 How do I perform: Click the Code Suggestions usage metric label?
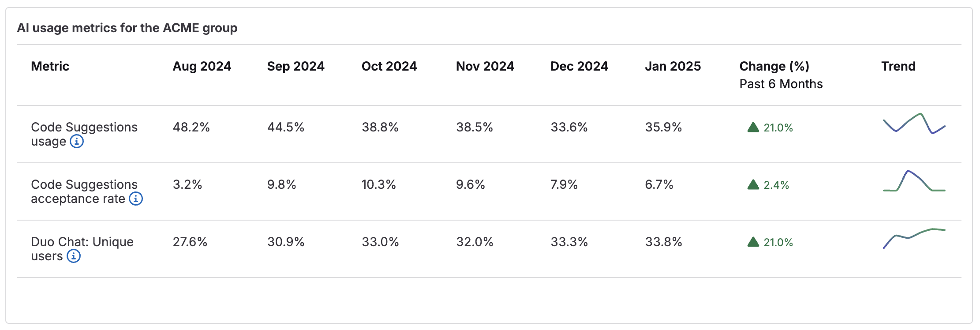[84, 127]
